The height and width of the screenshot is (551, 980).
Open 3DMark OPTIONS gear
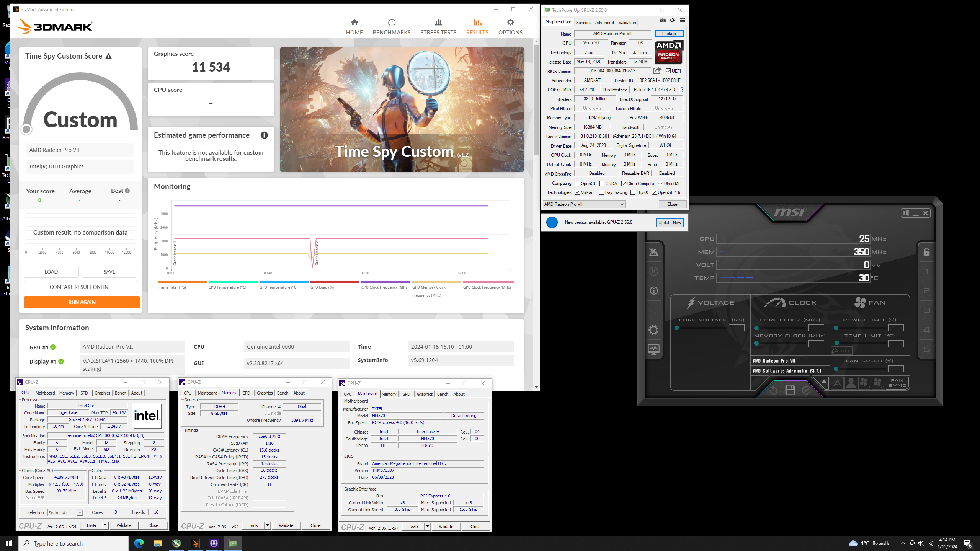pos(510,27)
